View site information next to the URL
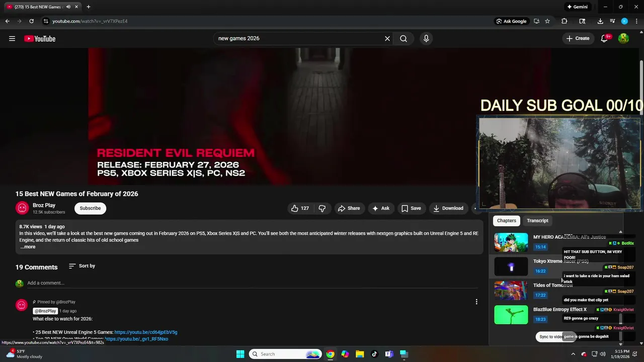644x362 pixels. 46,21
